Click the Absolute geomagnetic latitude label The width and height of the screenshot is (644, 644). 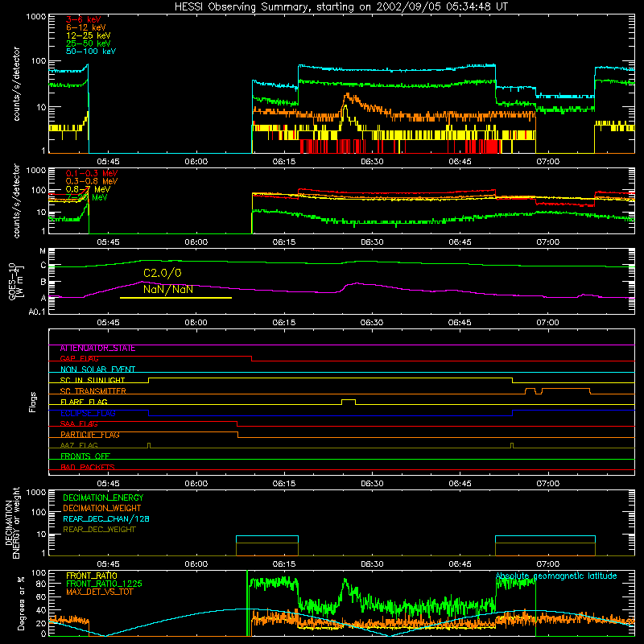(x=556, y=576)
